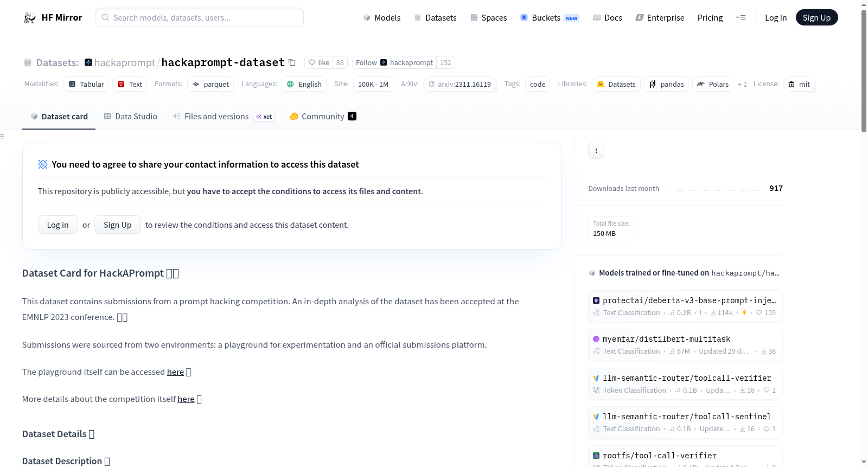Open Datasets in the top navigation
This screenshot has width=868, height=467.
(435, 17)
